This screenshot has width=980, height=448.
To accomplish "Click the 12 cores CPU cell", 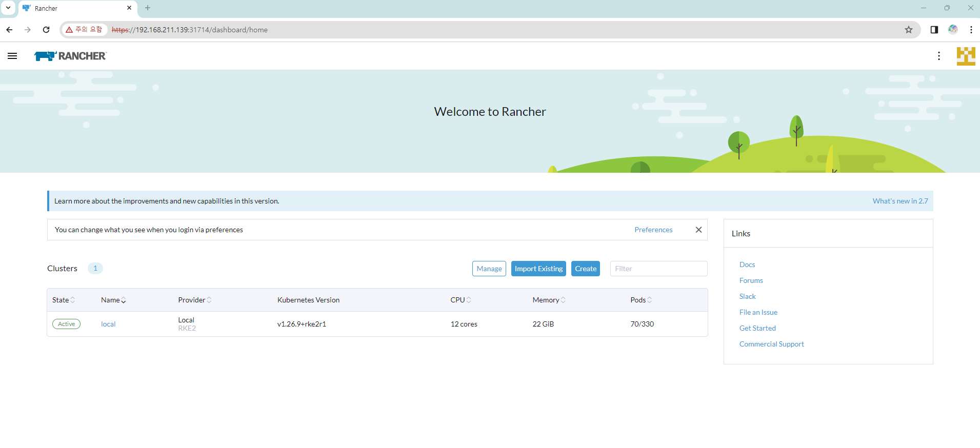I will pyautogui.click(x=464, y=324).
